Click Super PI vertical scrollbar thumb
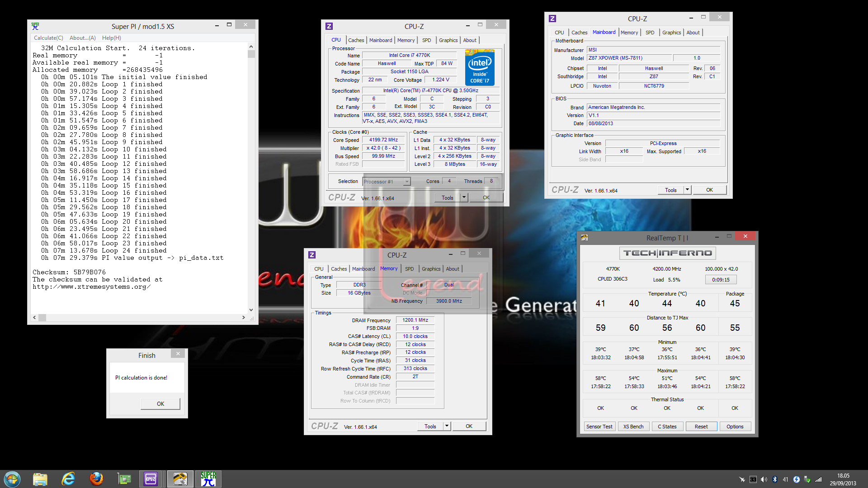868x488 pixels. pyautogui.click(x=251, y=54)
